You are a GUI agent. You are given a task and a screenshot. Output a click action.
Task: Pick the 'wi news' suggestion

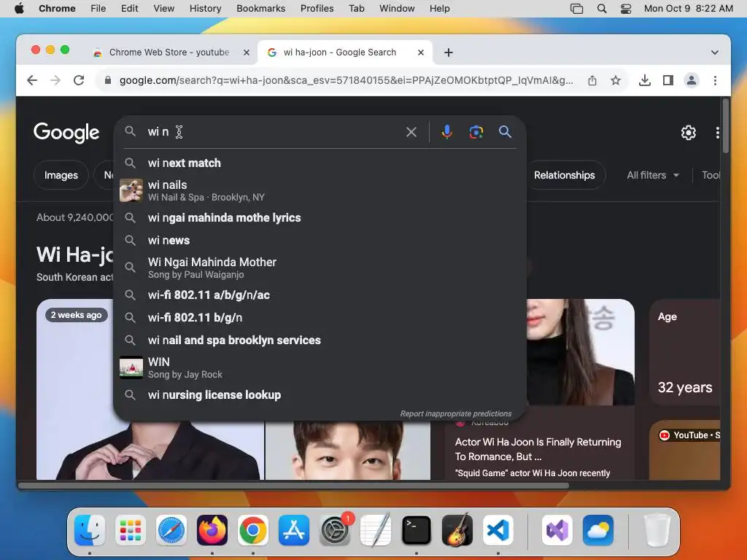click(320, 240)
